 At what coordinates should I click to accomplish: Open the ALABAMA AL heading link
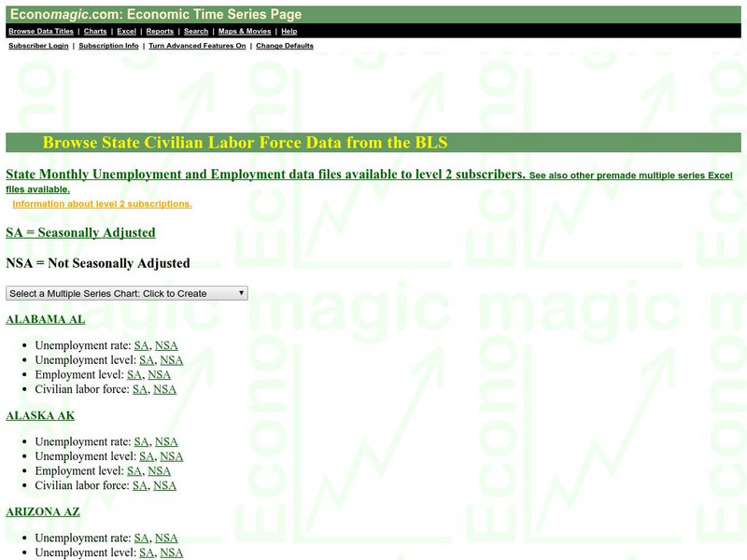46,319
